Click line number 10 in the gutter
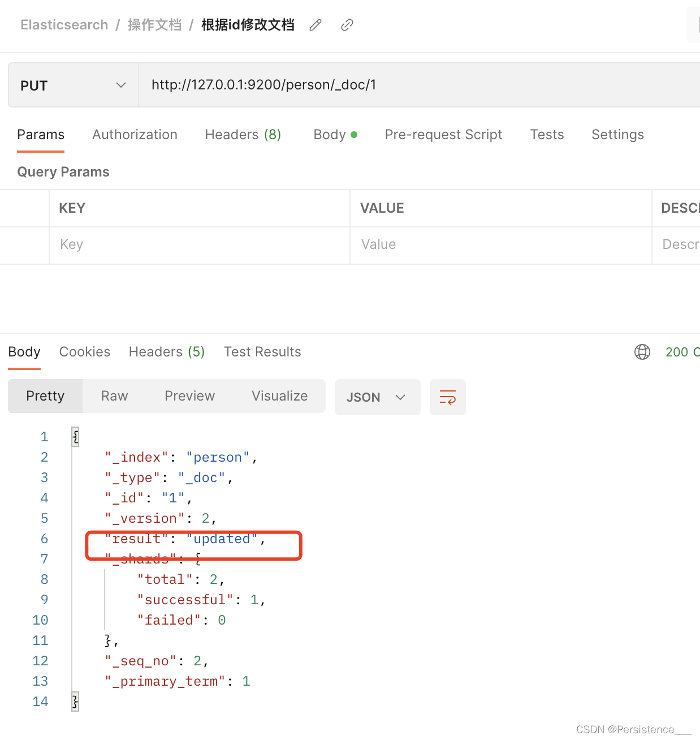This screenshot has height=740, width=700. click(x=40, y=620)
